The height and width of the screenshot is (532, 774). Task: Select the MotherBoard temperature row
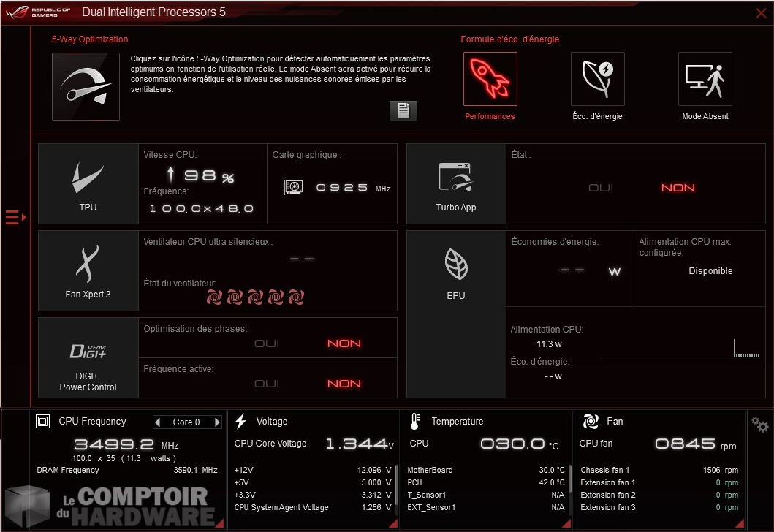click(486, 470)
